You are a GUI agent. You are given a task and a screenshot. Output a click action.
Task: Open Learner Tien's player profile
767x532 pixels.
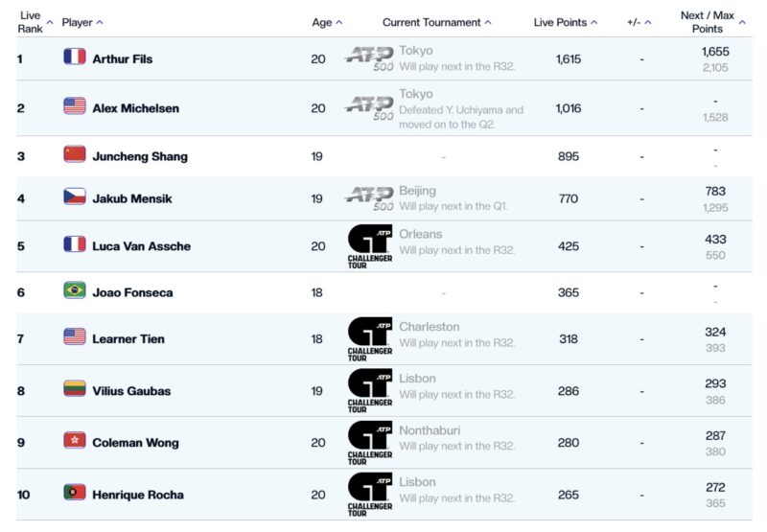pos(128,339)
